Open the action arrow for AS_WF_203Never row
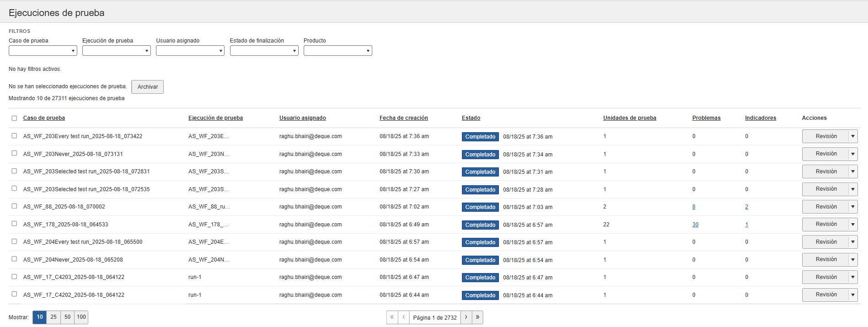The width and height of the screenshot is (868, 327). [x=853, y=154]
